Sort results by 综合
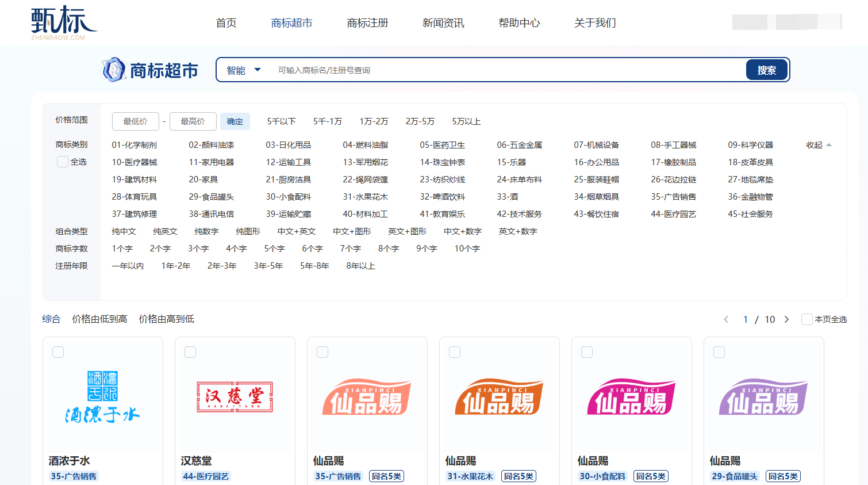Image resolution: width=868 pixels, height=485 pixels. [x=51, y=319]
